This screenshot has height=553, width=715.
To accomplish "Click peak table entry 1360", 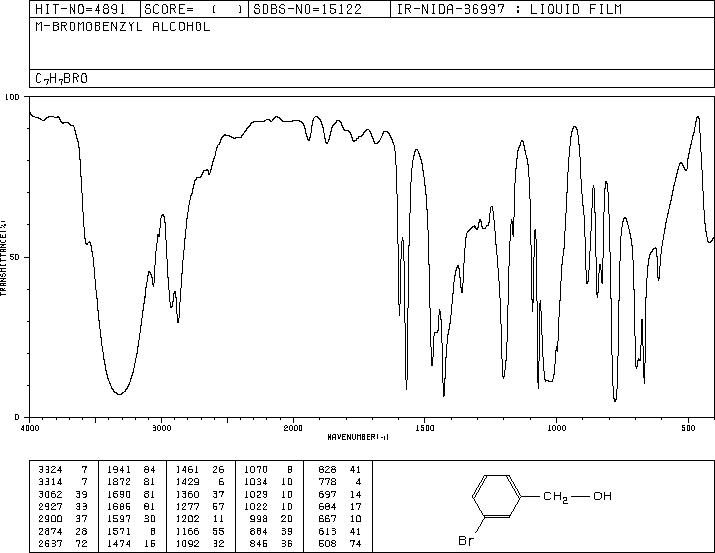I will (x=187, y=494).
